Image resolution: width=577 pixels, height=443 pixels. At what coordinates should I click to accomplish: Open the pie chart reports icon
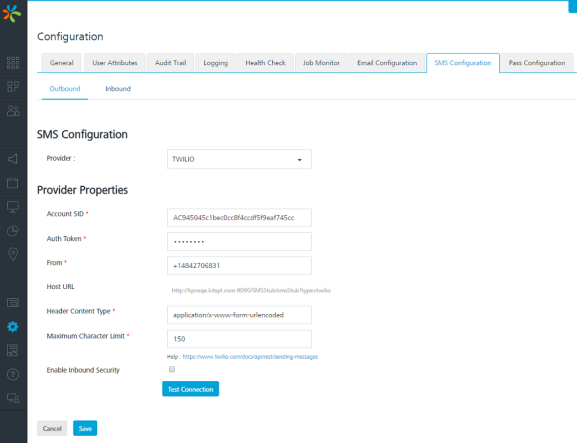click(13, 231)
